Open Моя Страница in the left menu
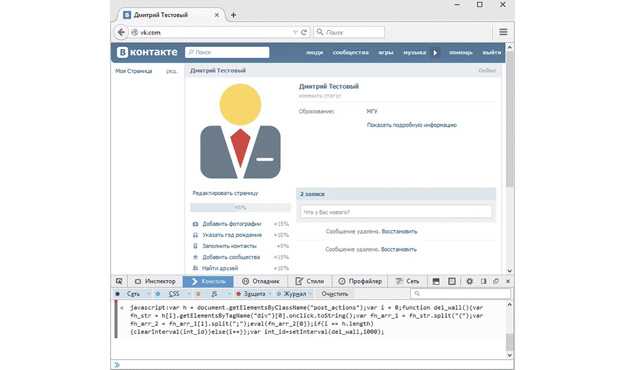Screen dimensions: 640x370 click(133, 71)
